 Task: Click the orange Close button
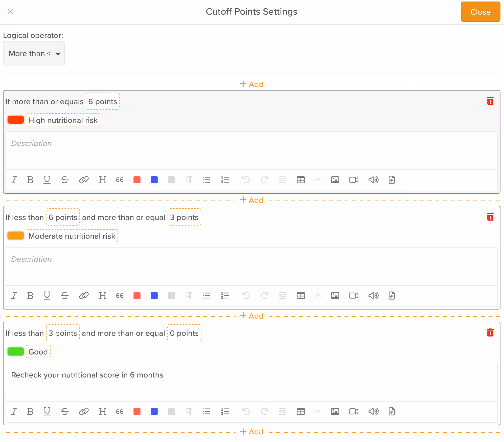[x=480, y=12]
